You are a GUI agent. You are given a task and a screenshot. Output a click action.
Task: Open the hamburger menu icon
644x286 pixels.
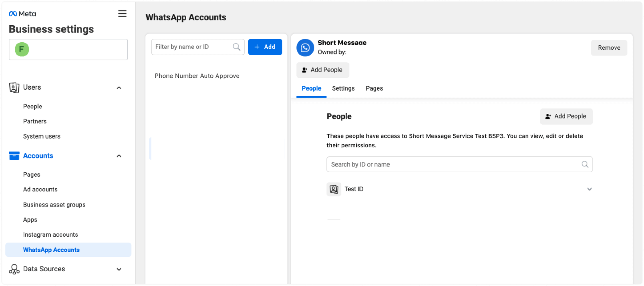click(x=122, y=14)
